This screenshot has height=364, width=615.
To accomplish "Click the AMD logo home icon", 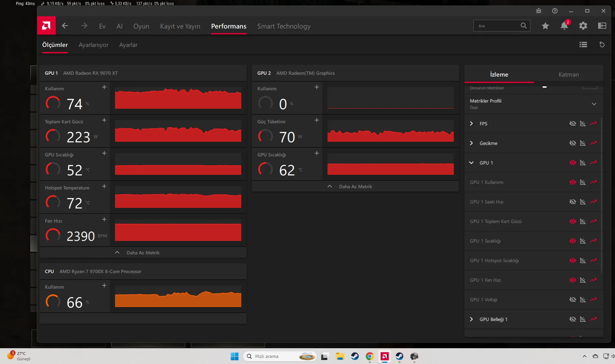I will [x=46, y=26].
